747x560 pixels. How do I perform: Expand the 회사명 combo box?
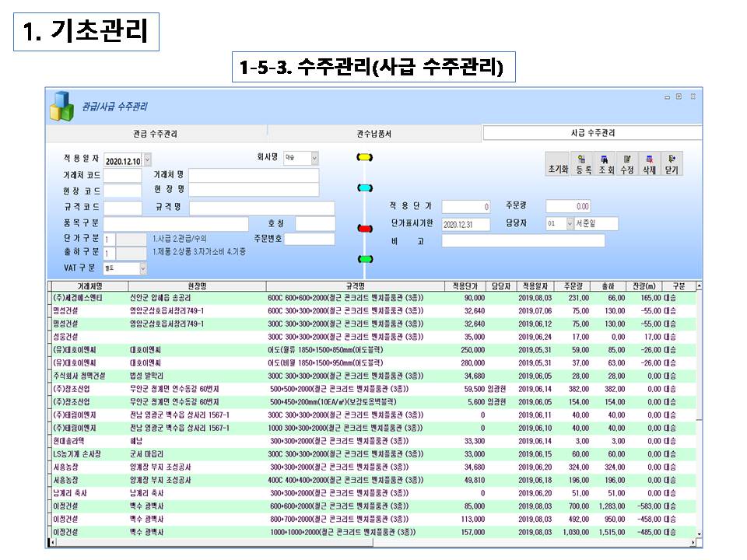pos(314,158)
